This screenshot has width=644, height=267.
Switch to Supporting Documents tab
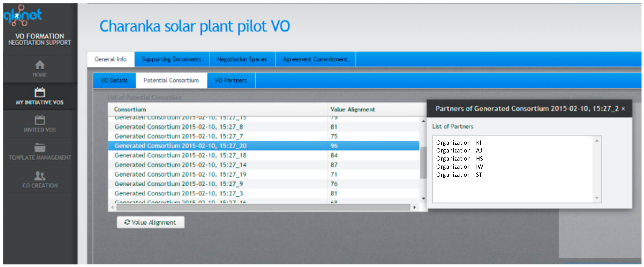171,59
